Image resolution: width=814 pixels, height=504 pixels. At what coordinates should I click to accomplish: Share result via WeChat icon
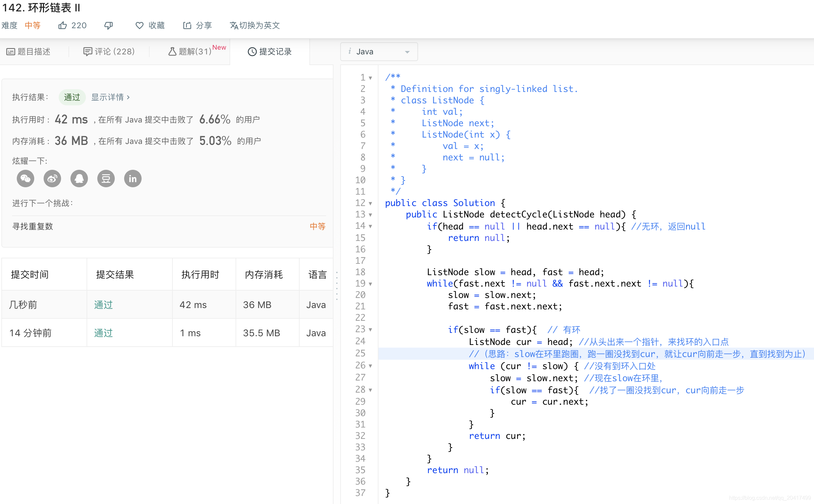pyautogui.click(x=25, y=179)
